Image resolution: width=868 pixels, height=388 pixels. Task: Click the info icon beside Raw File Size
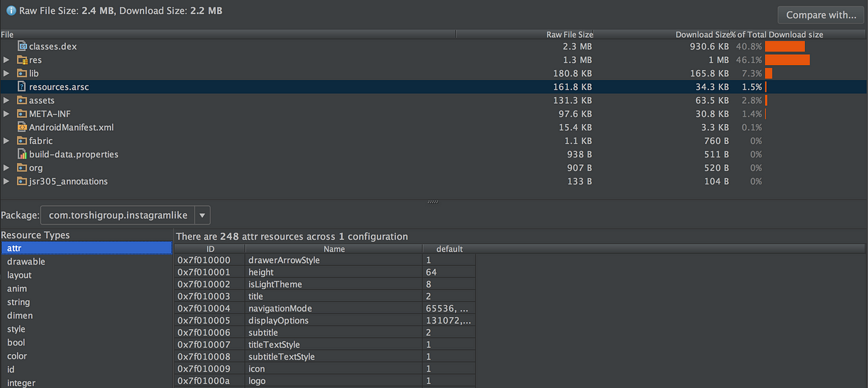[12, 11]
